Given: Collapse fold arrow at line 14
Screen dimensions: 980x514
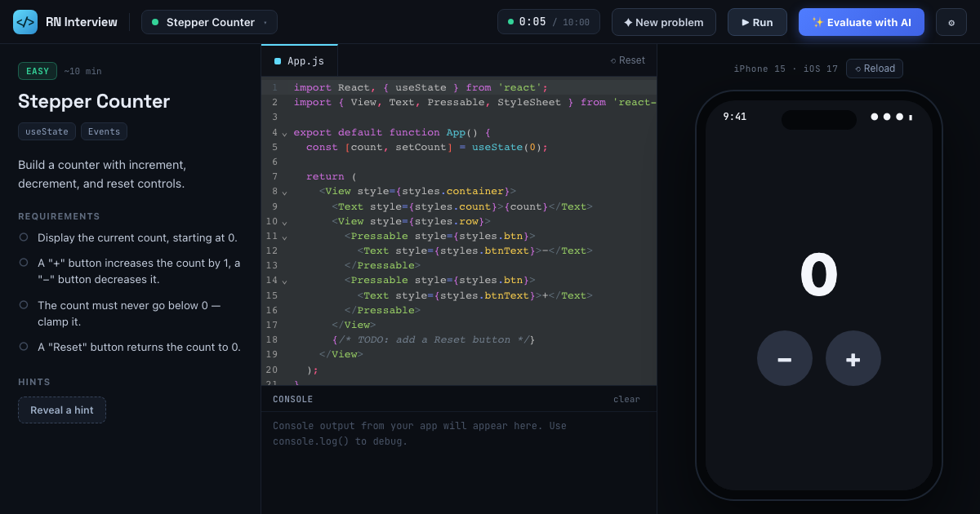Looking at the screenshot, I should pyautogui.click(x=284, y=281).
